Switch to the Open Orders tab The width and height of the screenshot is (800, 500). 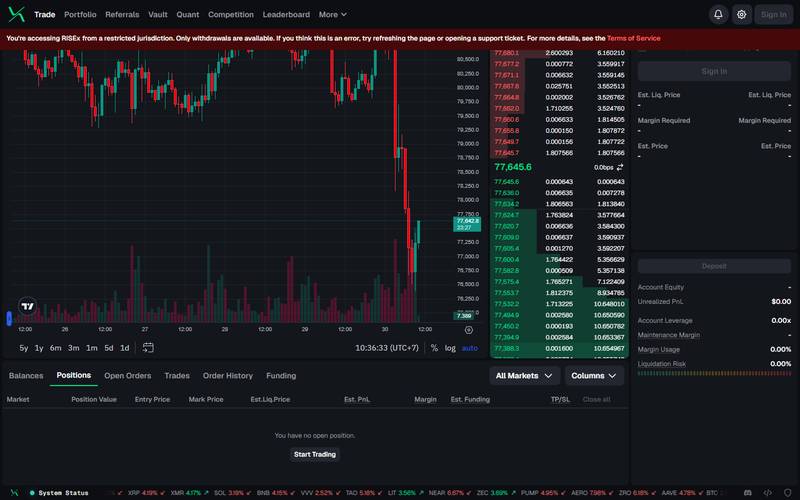[128, 376]
